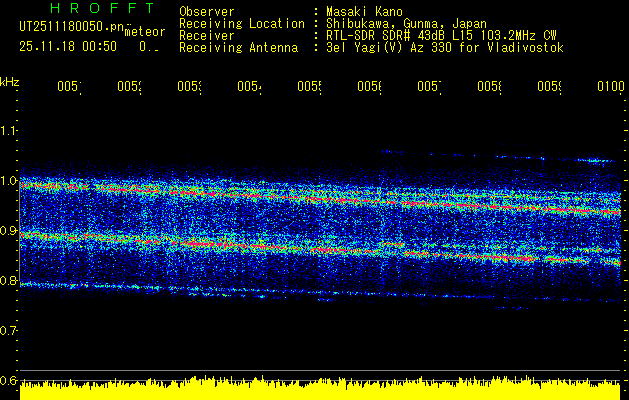Click the 1.0 frequency axis label
Screen dimensions: 629x400
click(9, 181)
